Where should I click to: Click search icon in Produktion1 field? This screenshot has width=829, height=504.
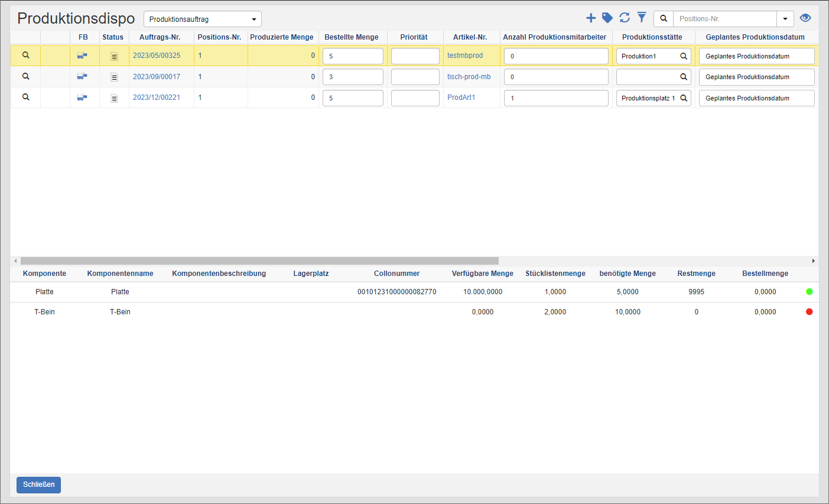(x=684, y=56)
